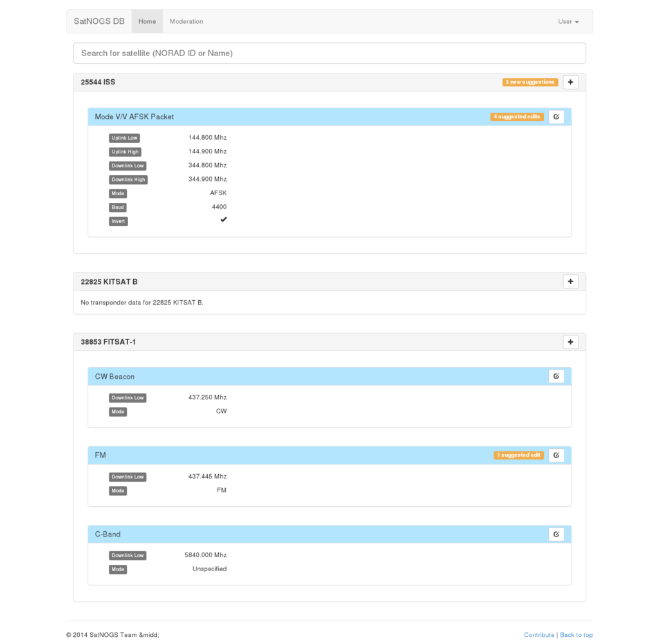Viewport: 659px width, 644px height.
Task: Click edit icon on FM transponder
Action: click(556, 455)
